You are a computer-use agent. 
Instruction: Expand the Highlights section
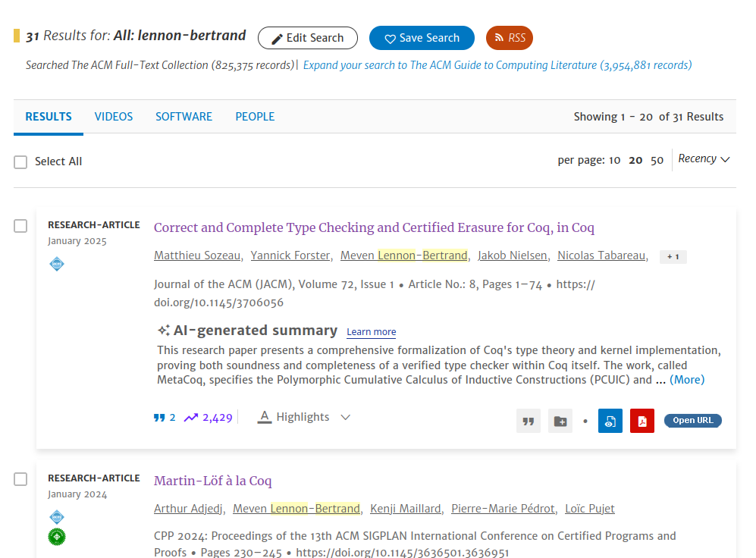click(304, 417)
